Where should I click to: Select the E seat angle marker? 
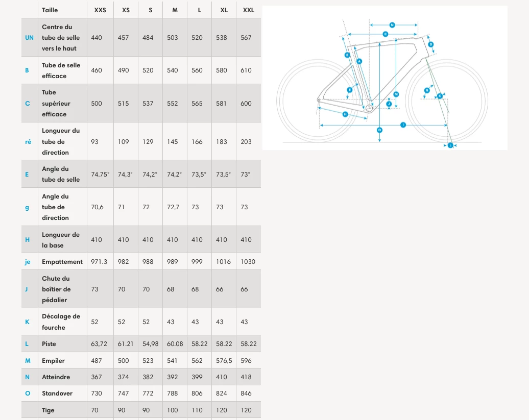pyautogui.click(x=350, y=90)
